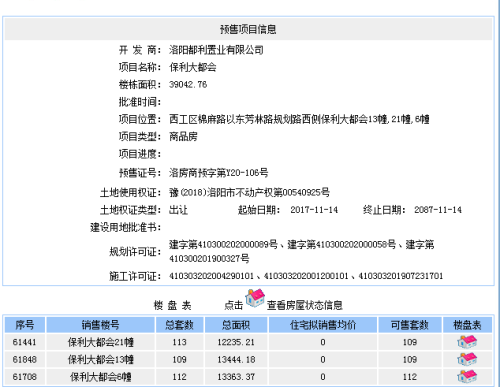
Task: Open house icon for 保利大都会21幢 row
Action: pyautogui.click(x=467, y=342)
